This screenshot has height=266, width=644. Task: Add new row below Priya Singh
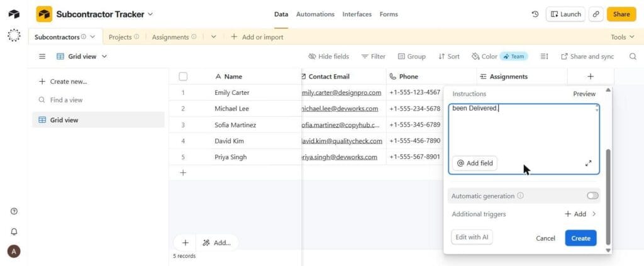[x=183, y=173]
